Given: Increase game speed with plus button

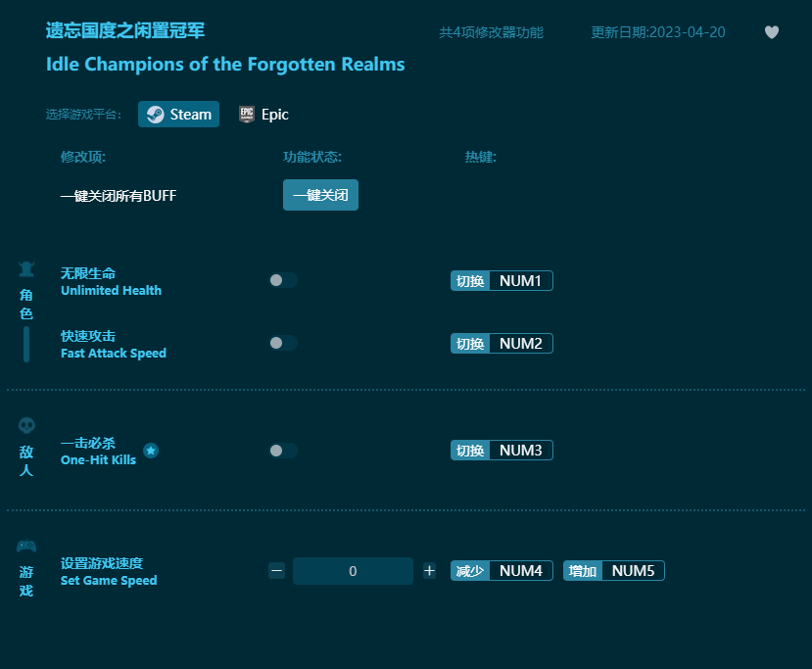Looking at the screenshot, I should click(x=429, y=571).
